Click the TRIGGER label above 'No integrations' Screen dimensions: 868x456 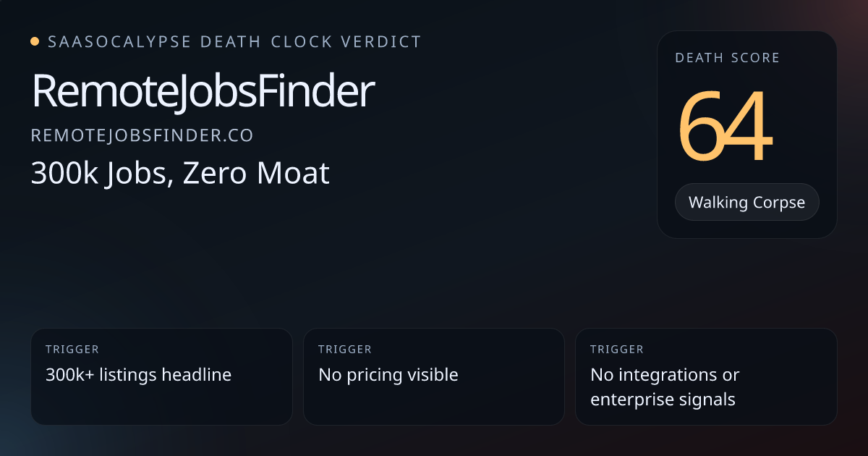tap(616, 350)
